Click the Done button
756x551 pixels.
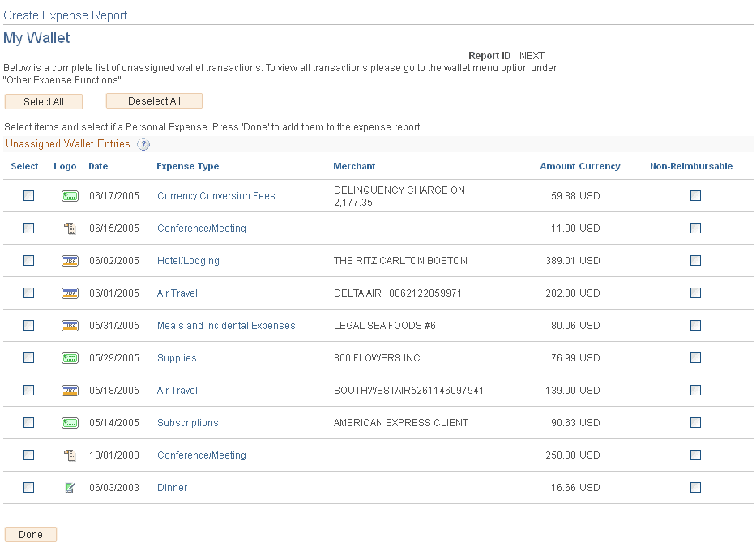(30, 534)
